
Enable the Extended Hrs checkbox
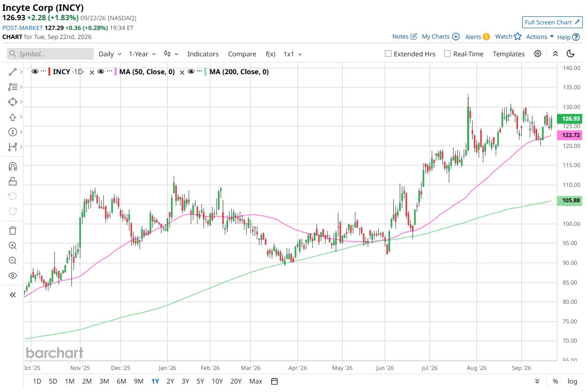click(388, 54)
